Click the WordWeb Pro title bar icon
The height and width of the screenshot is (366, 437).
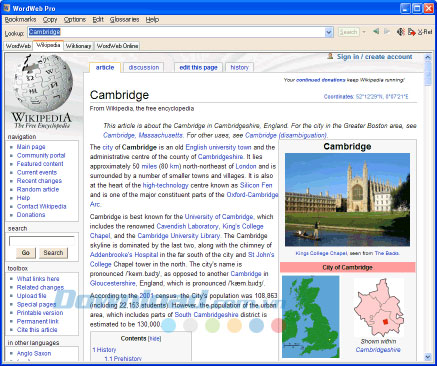pyautogui.click(x=7, y=8)
